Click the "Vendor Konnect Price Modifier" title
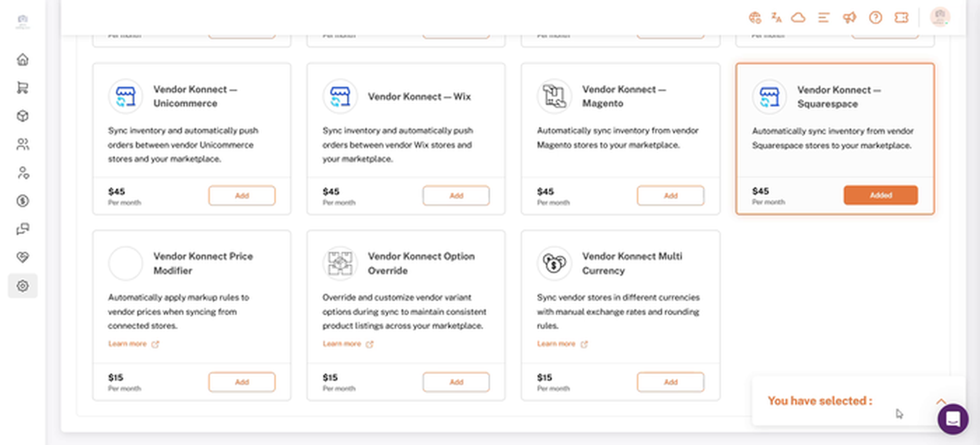 203,263
